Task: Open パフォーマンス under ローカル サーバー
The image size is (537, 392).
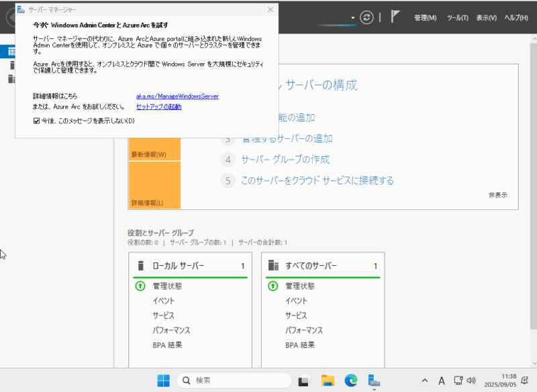Action: 171,330
